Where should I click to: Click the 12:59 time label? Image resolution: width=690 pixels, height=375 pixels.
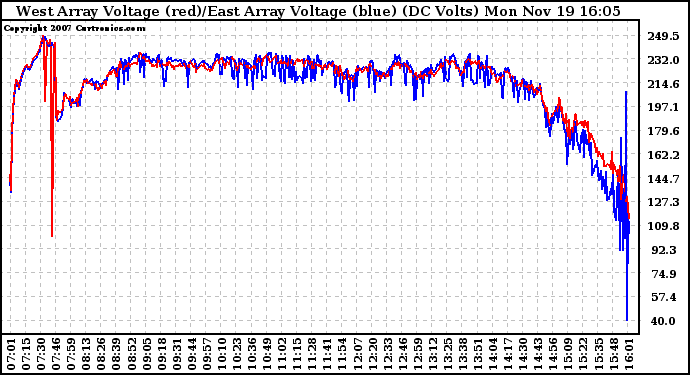417,354
